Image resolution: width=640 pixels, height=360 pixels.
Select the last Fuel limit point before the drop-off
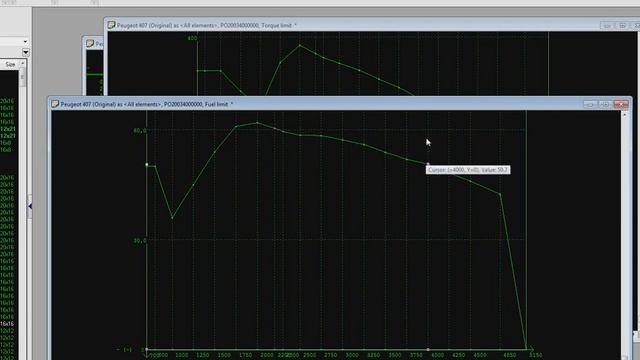click(500, 194)
